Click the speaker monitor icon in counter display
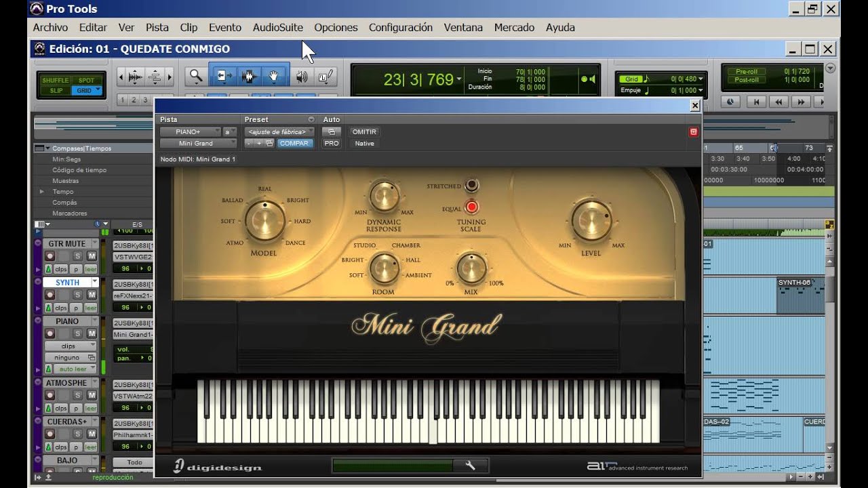Viewport: 868px width, 488px height. pos(592,79)
